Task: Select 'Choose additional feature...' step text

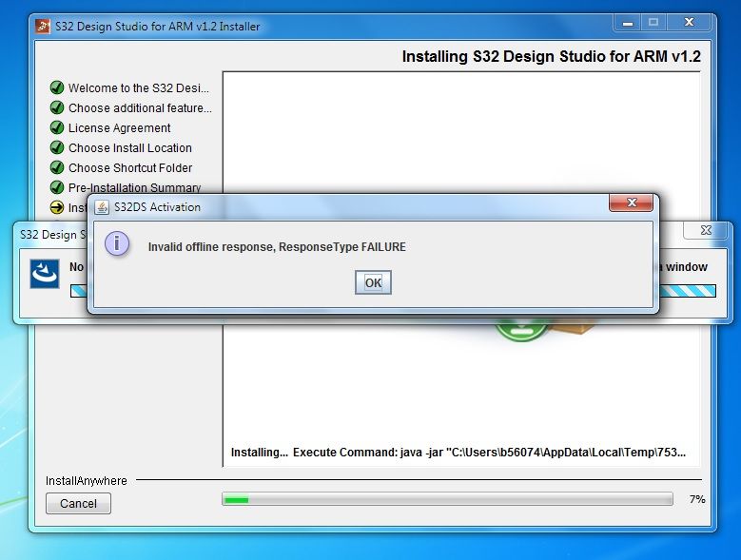Action: (x=140, y=108)
